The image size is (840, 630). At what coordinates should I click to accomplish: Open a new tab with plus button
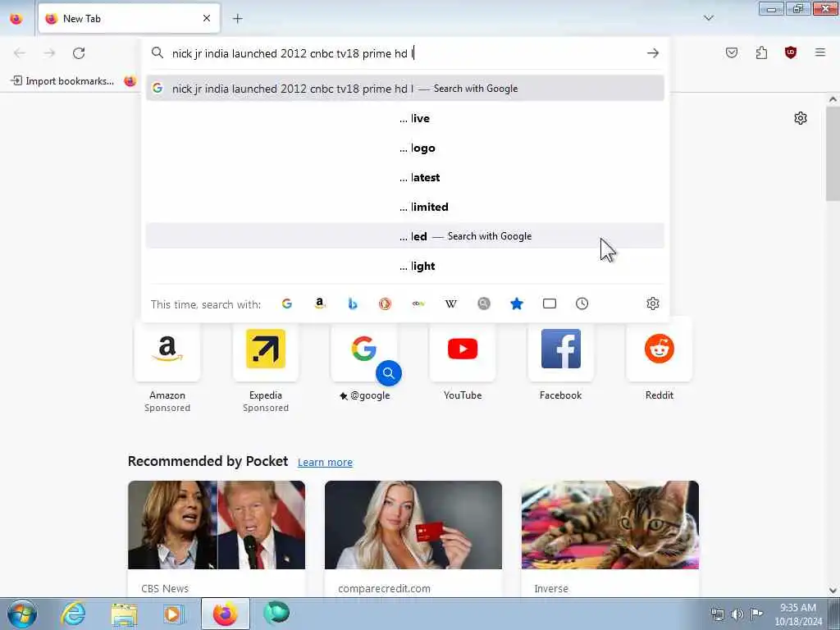point(237,19)
